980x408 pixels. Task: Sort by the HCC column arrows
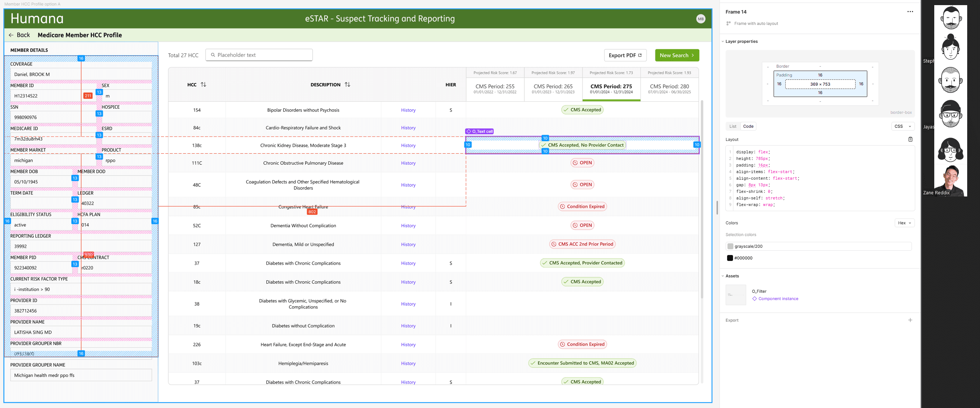click(203, 85)
